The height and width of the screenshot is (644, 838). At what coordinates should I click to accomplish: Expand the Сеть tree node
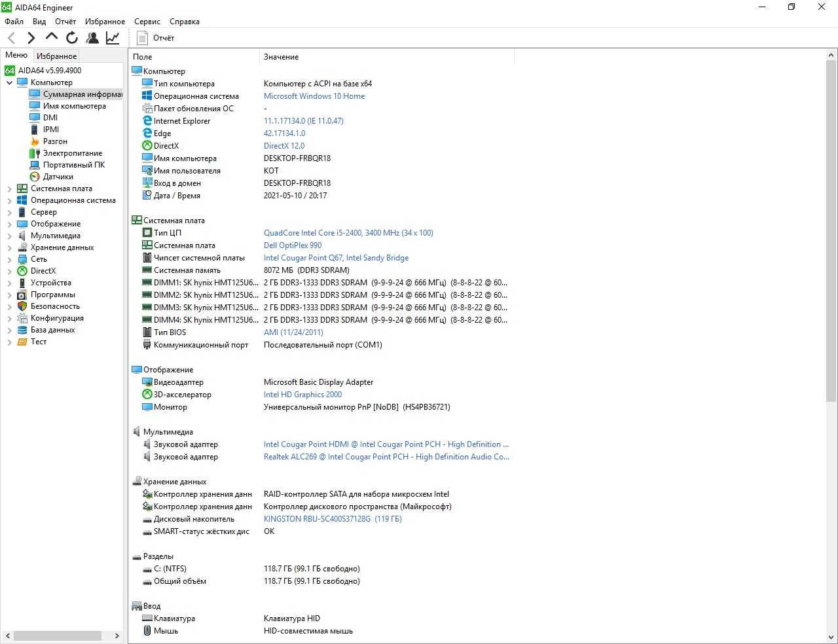[x=9, y=259]
